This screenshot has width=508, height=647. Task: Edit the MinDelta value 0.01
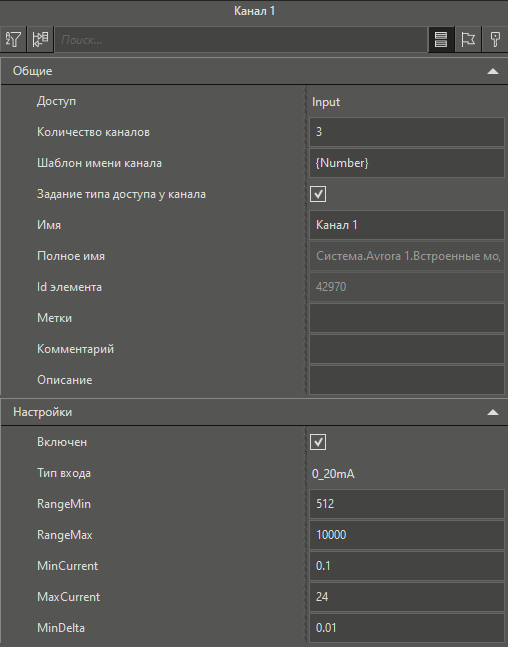click(407, 628)
